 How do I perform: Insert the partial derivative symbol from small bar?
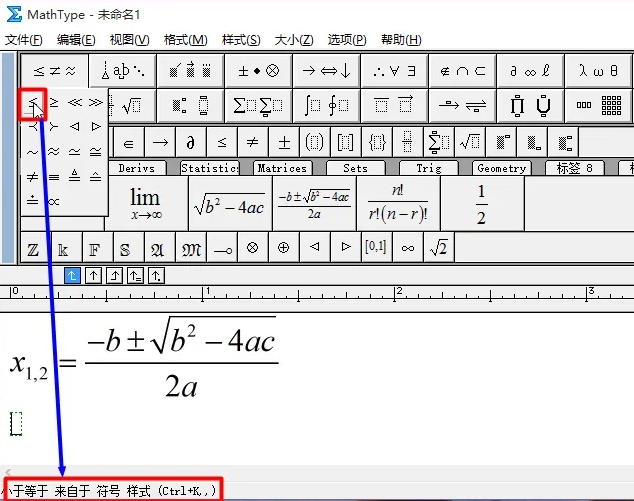191,142
